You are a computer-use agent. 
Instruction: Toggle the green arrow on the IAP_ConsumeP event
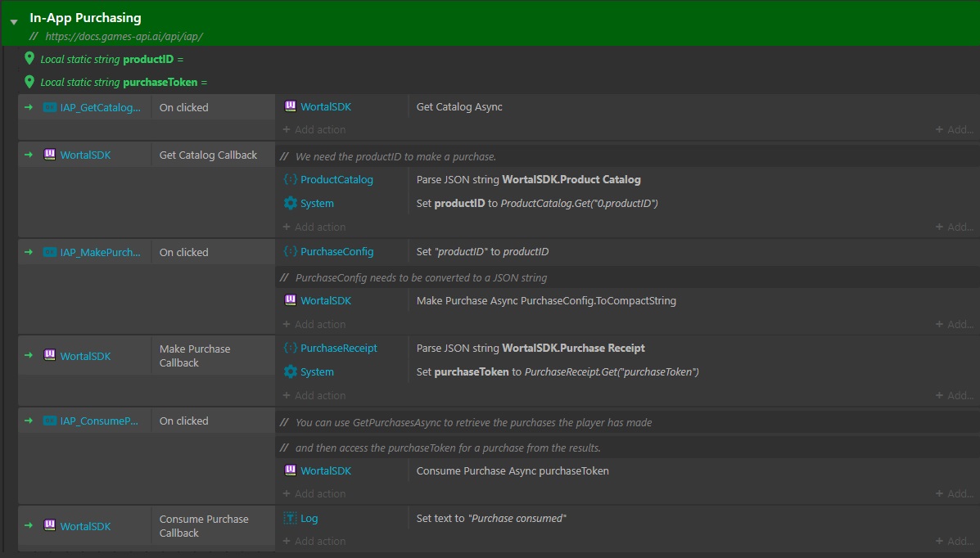(30, 421)
